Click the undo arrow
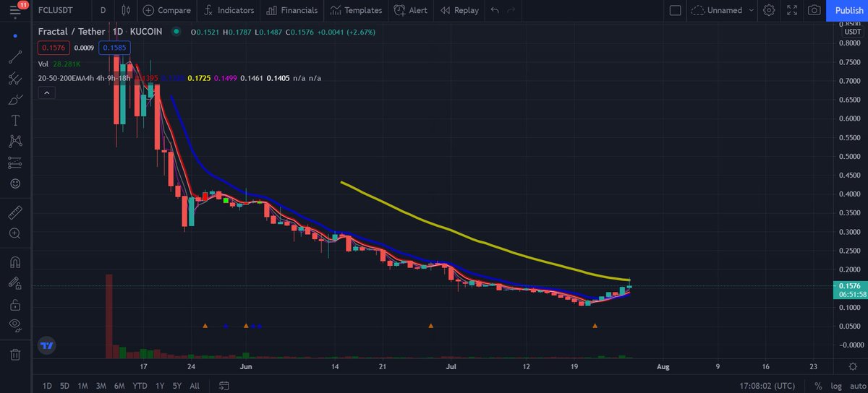Image resolution: width=868 pixels, height=393 pixels. (495, 10)
